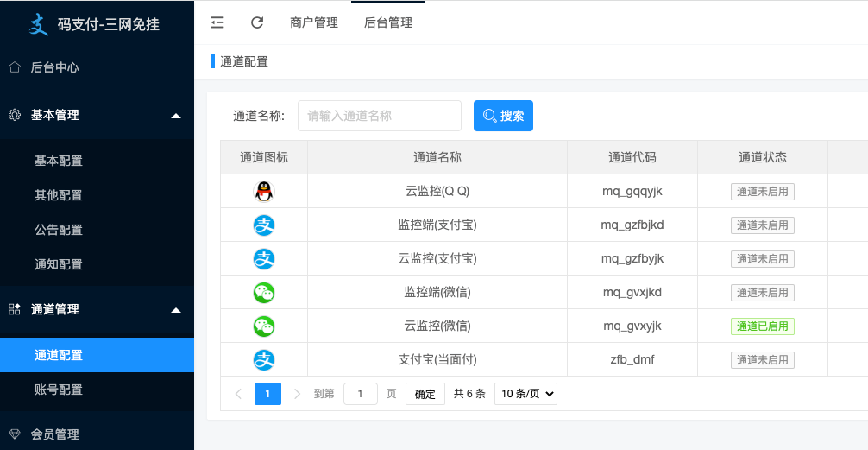The width and height of the screenshot is (868, 450).
Task: Click 通道未启用 status for mq_gzfbyjk
Action: [762, 259]
